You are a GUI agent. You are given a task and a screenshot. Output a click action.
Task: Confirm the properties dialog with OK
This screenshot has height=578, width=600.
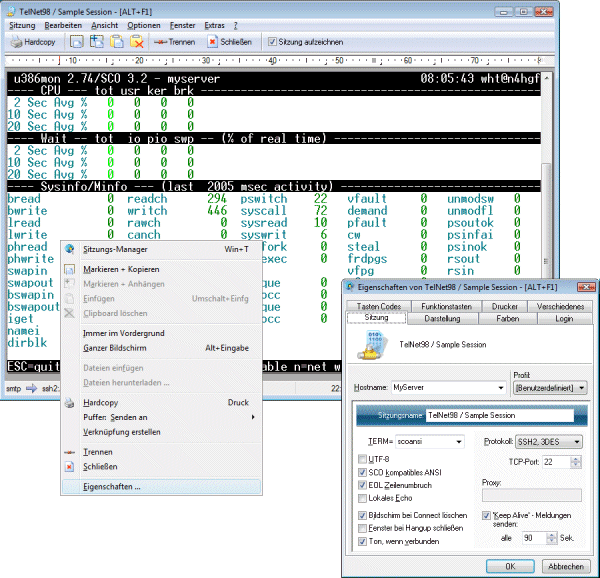[x=510, y=566]
